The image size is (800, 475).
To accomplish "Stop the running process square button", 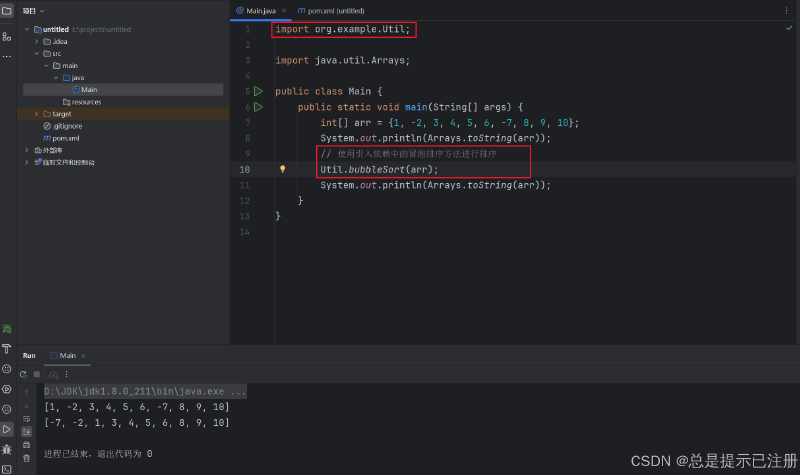I will (37, 374).
